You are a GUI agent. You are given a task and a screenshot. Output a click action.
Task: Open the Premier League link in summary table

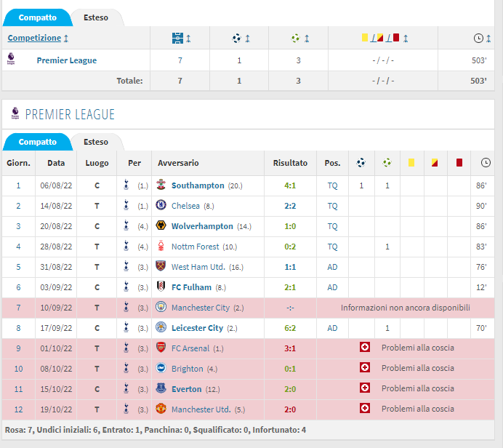point(67,60)
